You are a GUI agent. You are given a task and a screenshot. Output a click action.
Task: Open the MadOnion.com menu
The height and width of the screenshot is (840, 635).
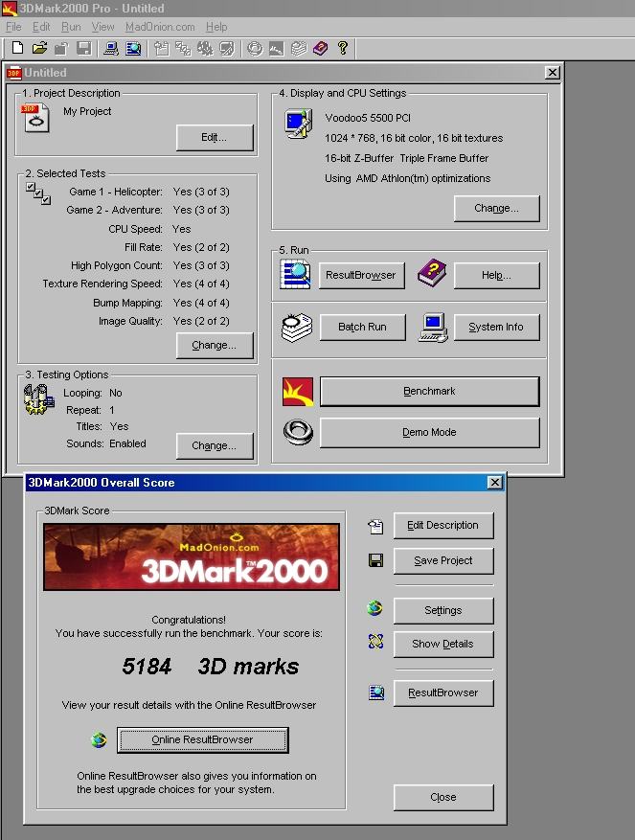tap(160, 27)
